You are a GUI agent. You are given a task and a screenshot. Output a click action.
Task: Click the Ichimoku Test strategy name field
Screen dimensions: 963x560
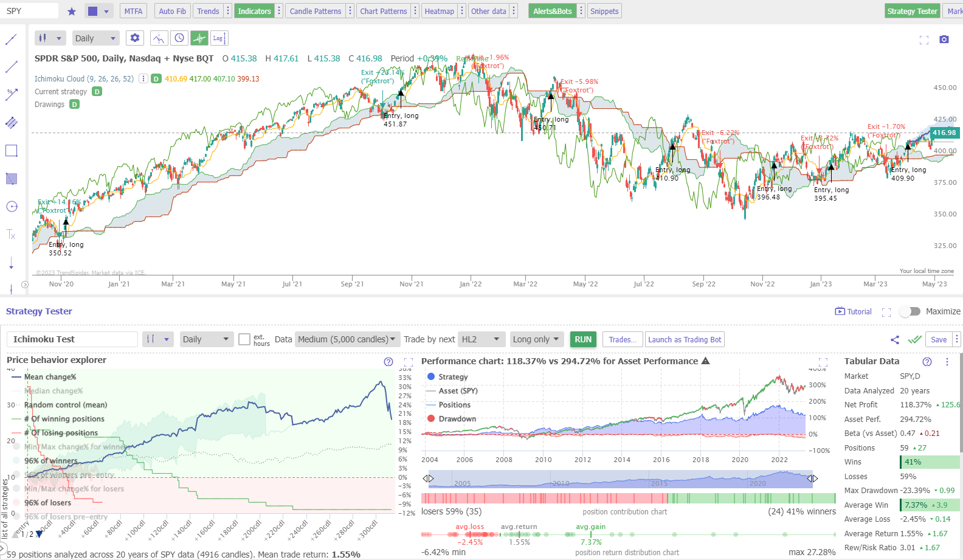pos(72,339)
